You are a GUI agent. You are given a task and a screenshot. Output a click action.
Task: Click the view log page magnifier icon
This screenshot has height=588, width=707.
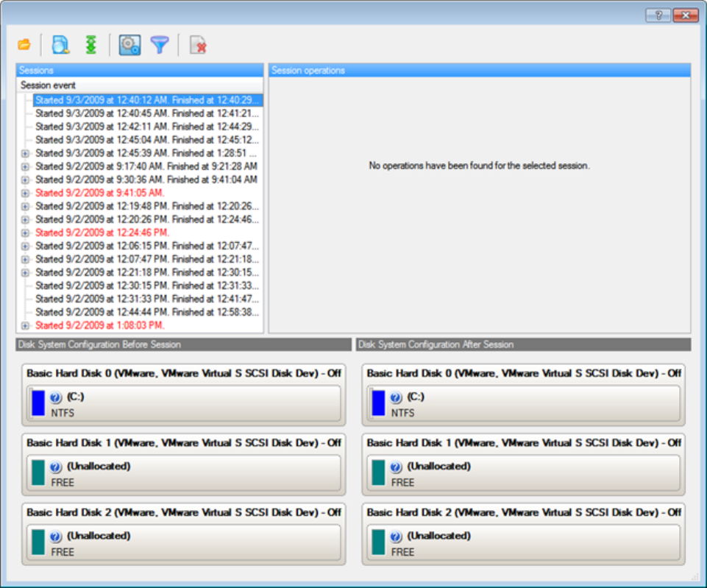point(60,45)
